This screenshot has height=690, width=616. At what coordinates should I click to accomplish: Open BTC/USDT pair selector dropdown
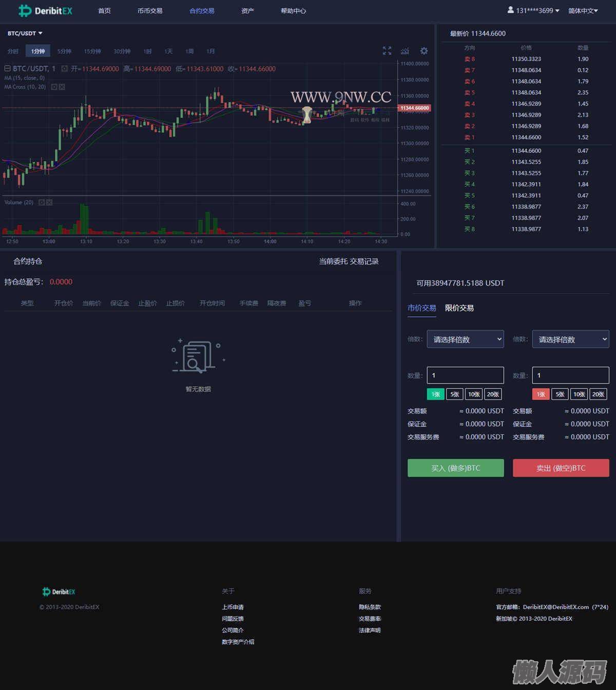pyautogui.click(x=25, y=33)
